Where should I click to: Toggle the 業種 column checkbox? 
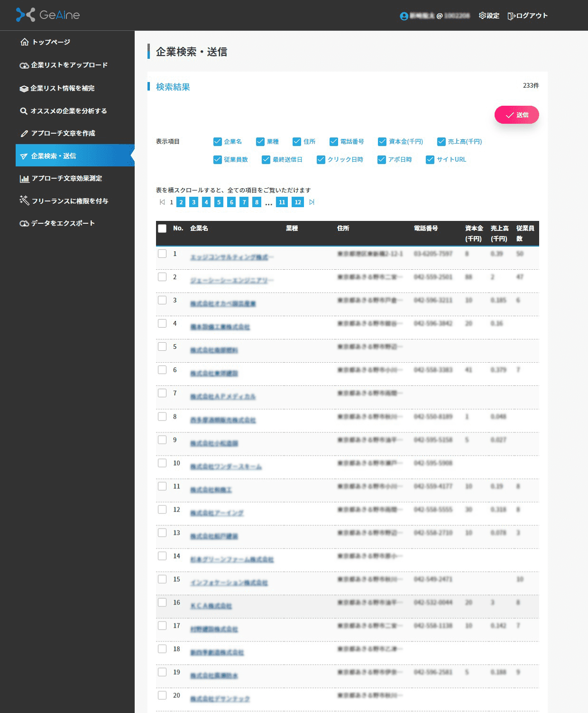pyautogui.click(x=260, y=142)
